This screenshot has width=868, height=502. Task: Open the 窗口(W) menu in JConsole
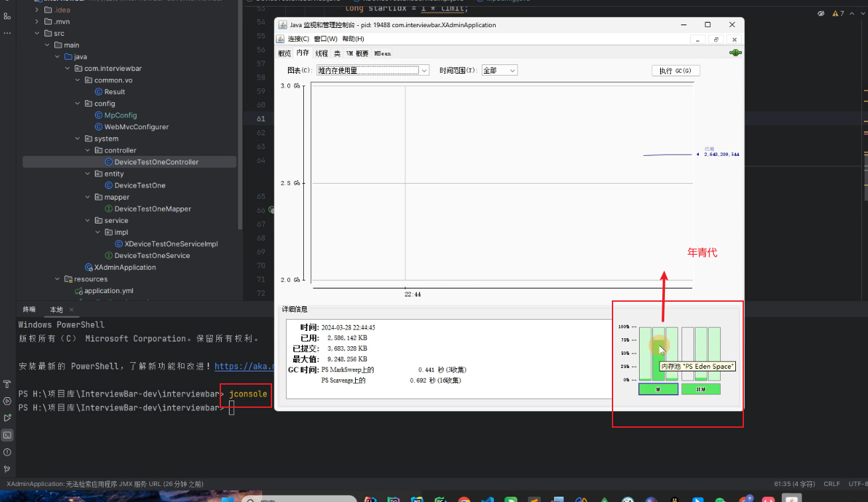click(326, 39)
